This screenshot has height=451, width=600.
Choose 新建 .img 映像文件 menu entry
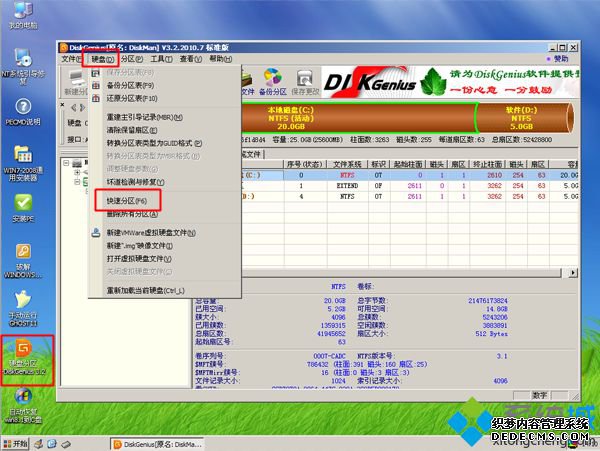pos(165,246)
